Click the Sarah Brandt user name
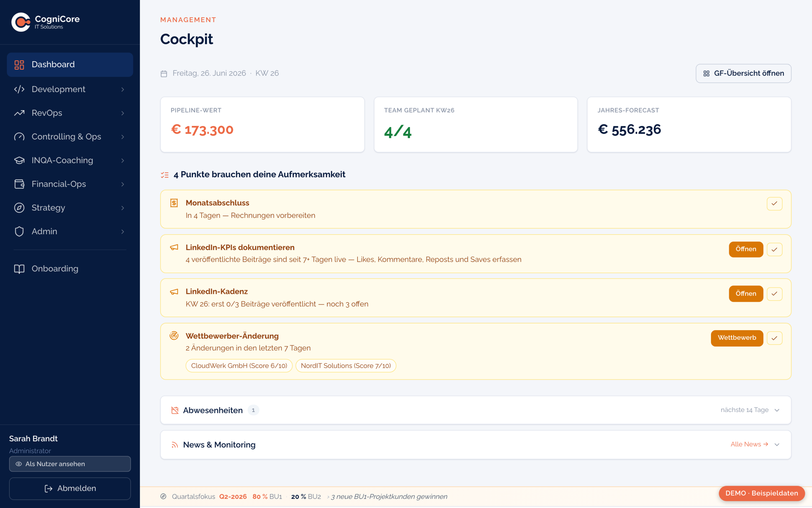Screen dimensions: 812x508 coord(33,439)
